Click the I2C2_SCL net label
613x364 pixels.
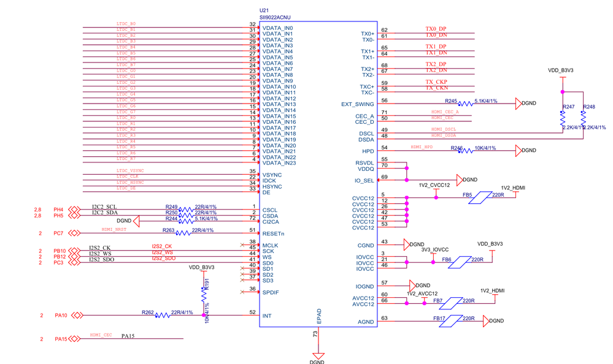(104, 207)
